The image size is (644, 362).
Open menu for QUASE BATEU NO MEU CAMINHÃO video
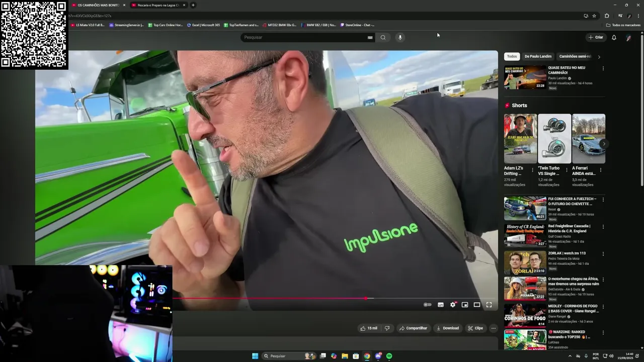pos(603,68)
